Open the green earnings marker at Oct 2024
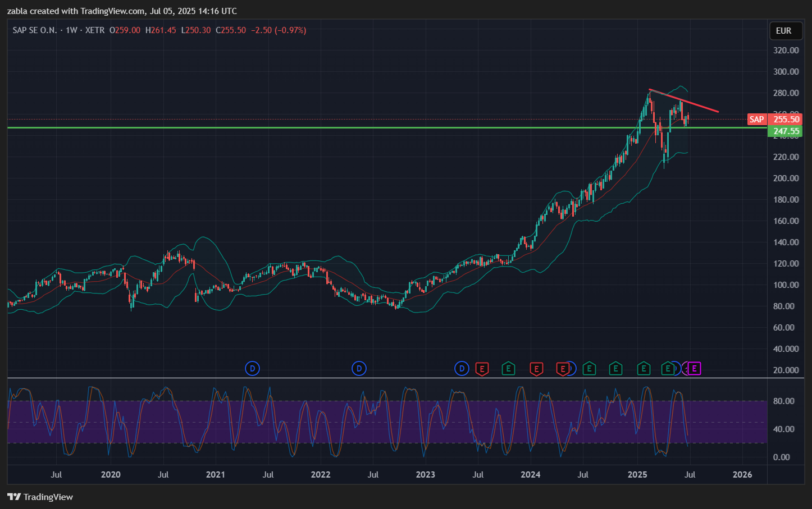 coord(615,369)
